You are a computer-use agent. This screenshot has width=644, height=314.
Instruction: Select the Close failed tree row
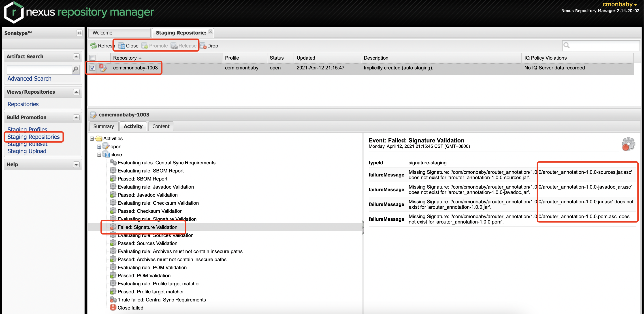coord(225,308)
